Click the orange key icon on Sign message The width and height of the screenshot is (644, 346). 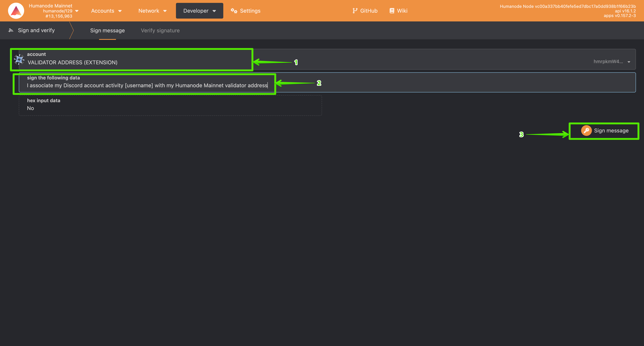tap(586, 131)
